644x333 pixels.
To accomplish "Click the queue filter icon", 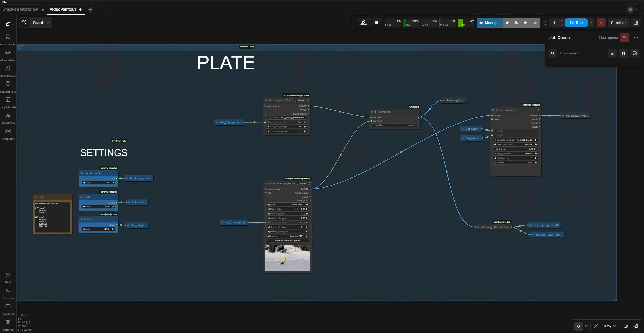I will point(612,53).
